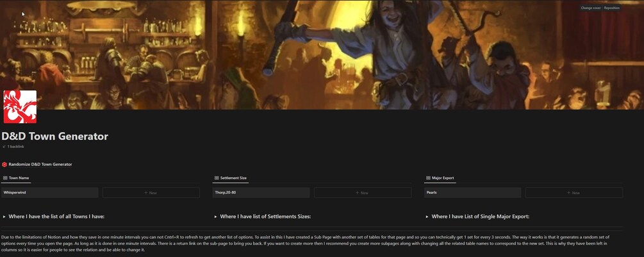Open the Settlement Size view tab
The width and height of the screenshot is (644, 257).
231,178
